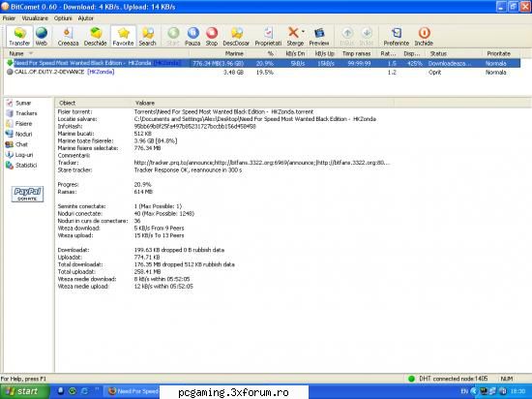The image size is (532, 399).
Task: Click the Windows start button
Action: (24, 391)
